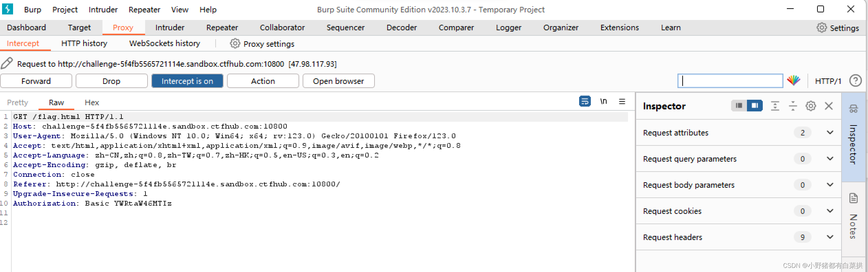The image size is (868, 272).
Task: Click the HTTP/1 help question mark icon
Action: 856,80
